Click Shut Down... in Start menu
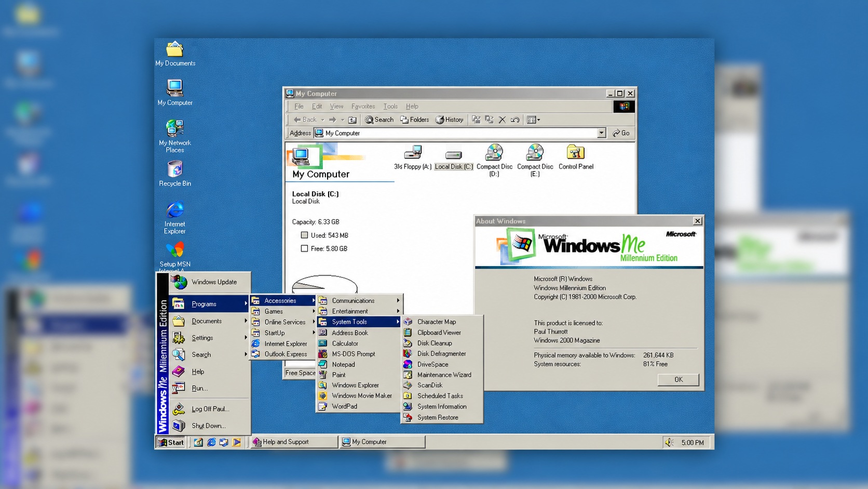 [x=210, y=426]
